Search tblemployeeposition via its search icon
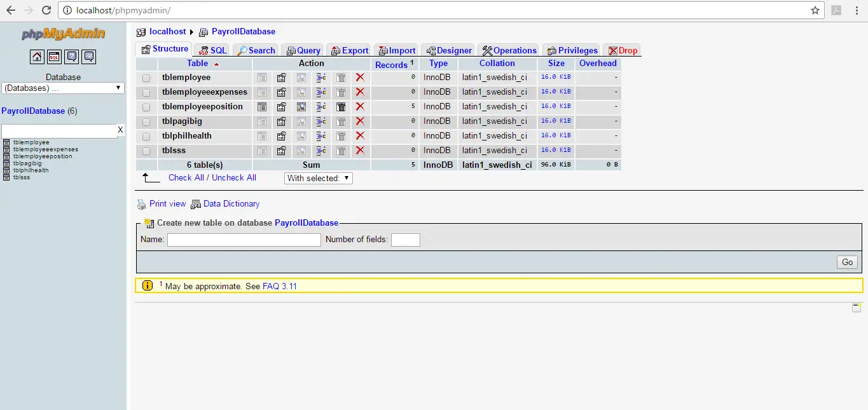This screenshot has height=410, width=868. point(301,107)
